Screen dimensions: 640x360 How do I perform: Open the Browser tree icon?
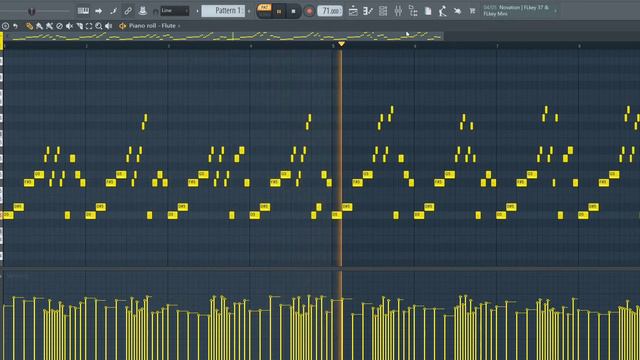coord(413,11)
